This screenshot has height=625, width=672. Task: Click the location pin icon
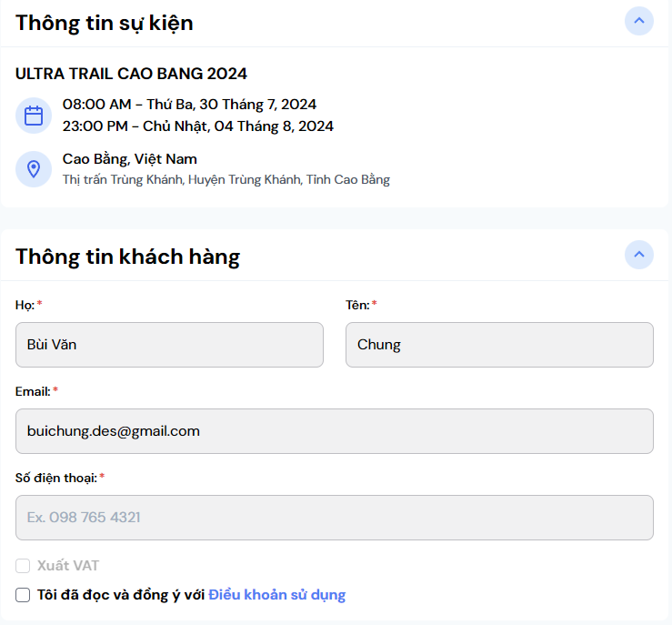click(x=34, y=168)
